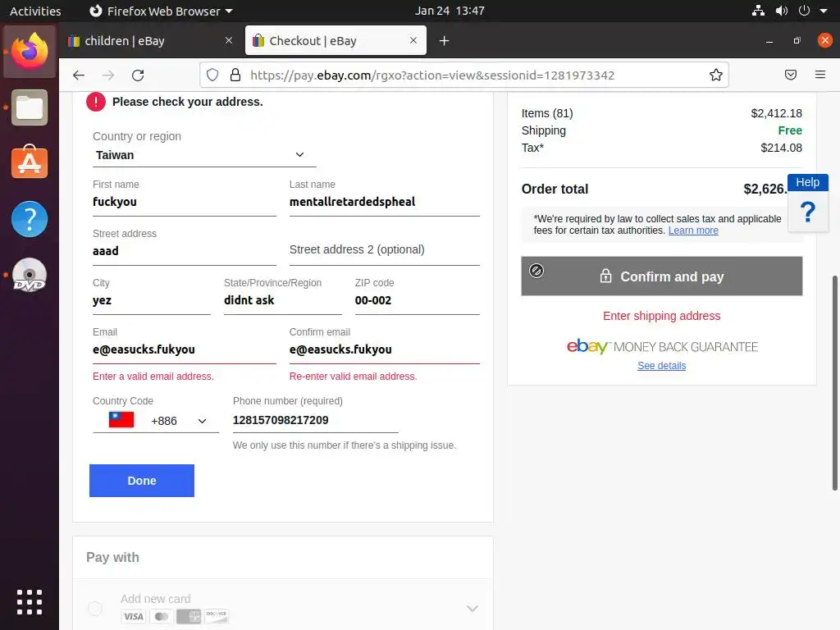This screenshot has width=840, height=630.
Task: Switch to the 'Checkout | eBay' tab
Action: point(336,41)
